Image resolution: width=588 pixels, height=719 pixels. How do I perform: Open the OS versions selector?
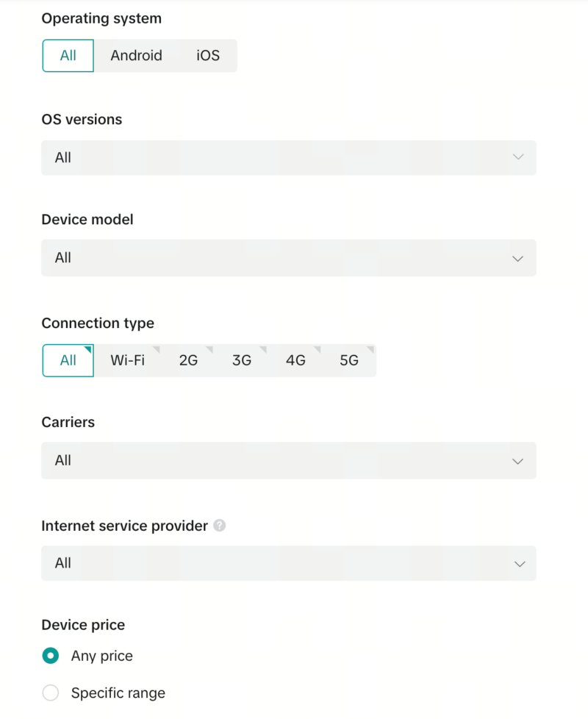tap(288, 157)
